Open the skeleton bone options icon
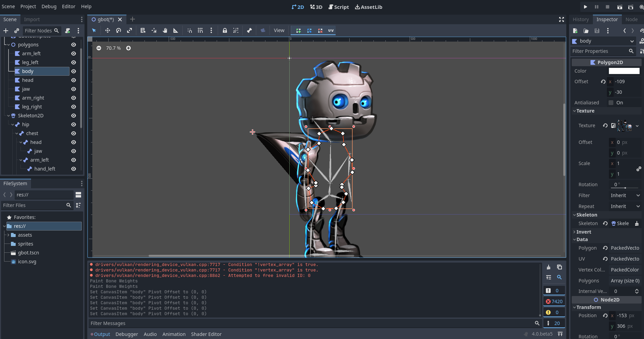 [x=249, y=30]
